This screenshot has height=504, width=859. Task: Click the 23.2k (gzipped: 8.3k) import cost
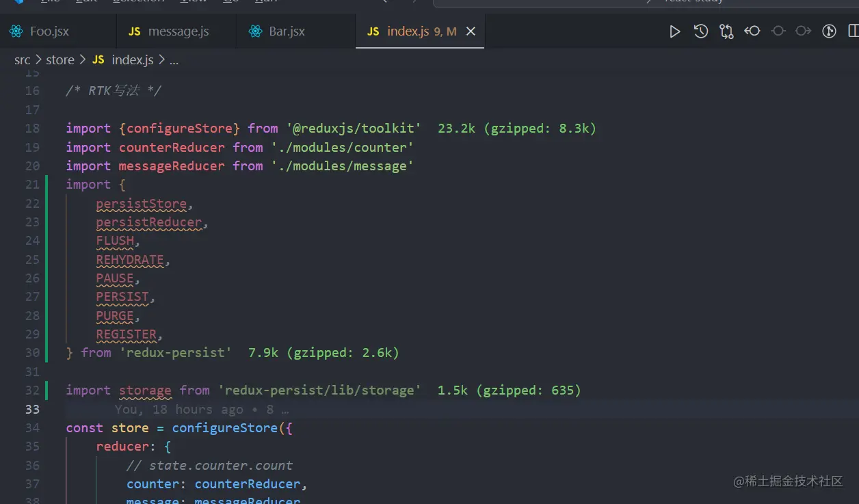(517, 129)
